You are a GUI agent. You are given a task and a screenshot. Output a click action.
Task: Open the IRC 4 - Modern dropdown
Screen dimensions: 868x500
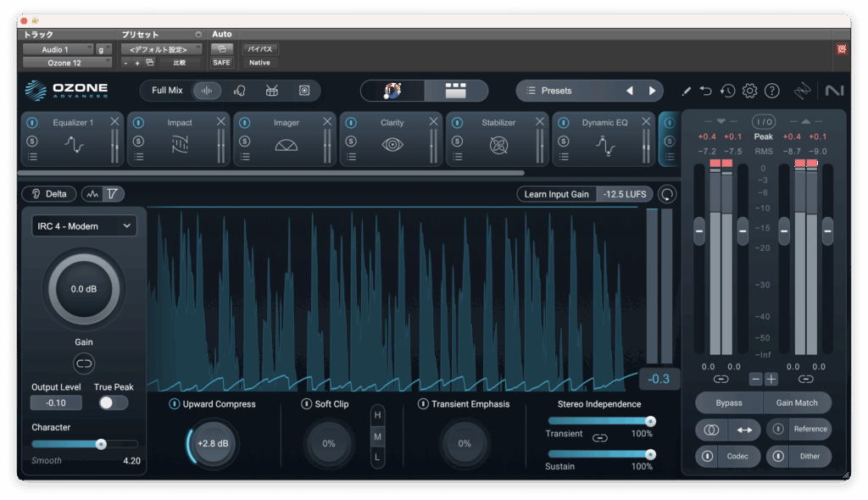click(x=84, y=226)
